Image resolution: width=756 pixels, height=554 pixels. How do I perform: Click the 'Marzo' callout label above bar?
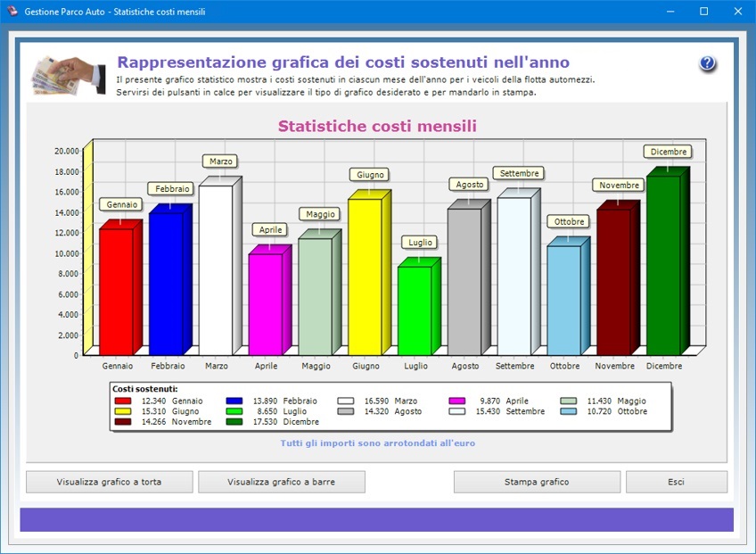221,161
